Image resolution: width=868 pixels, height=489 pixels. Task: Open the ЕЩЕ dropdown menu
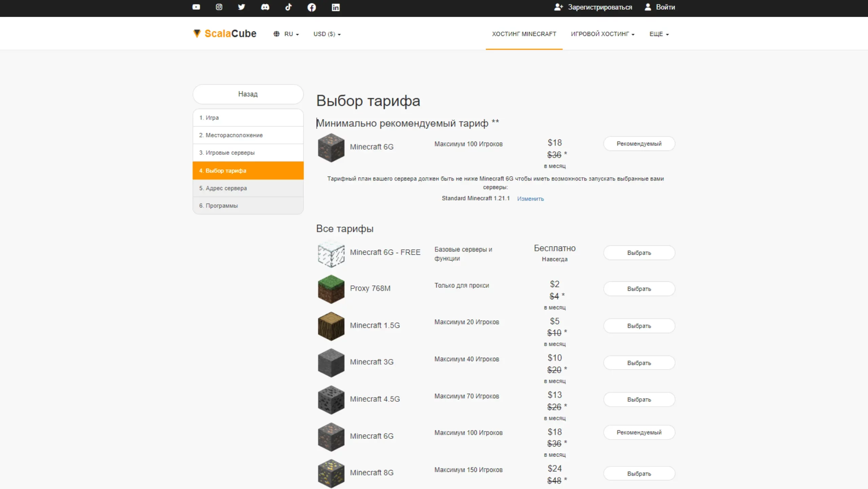point(659,34)
